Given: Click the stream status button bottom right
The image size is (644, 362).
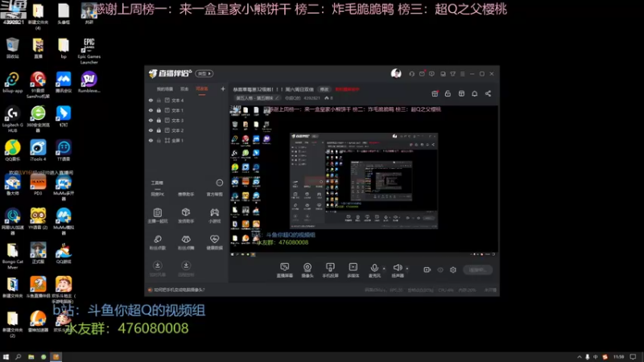Looking at the screenshot, I should coord(477,269).
